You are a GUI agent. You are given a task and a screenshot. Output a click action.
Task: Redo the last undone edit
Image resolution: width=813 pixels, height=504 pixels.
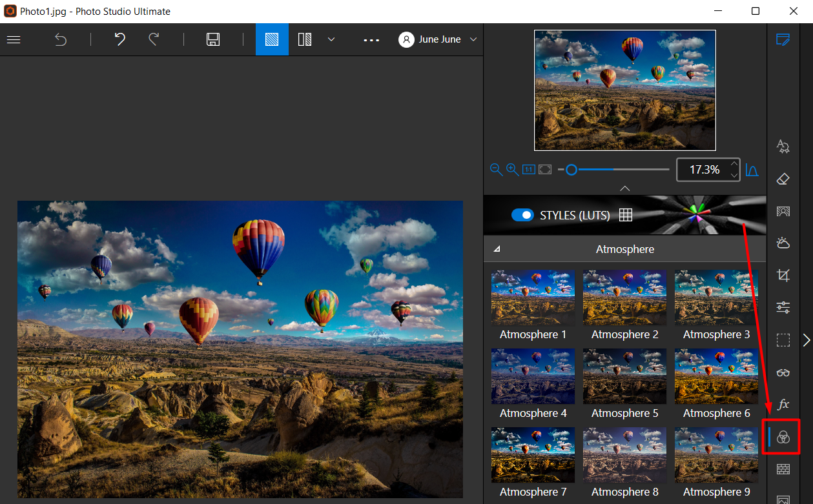154,39
